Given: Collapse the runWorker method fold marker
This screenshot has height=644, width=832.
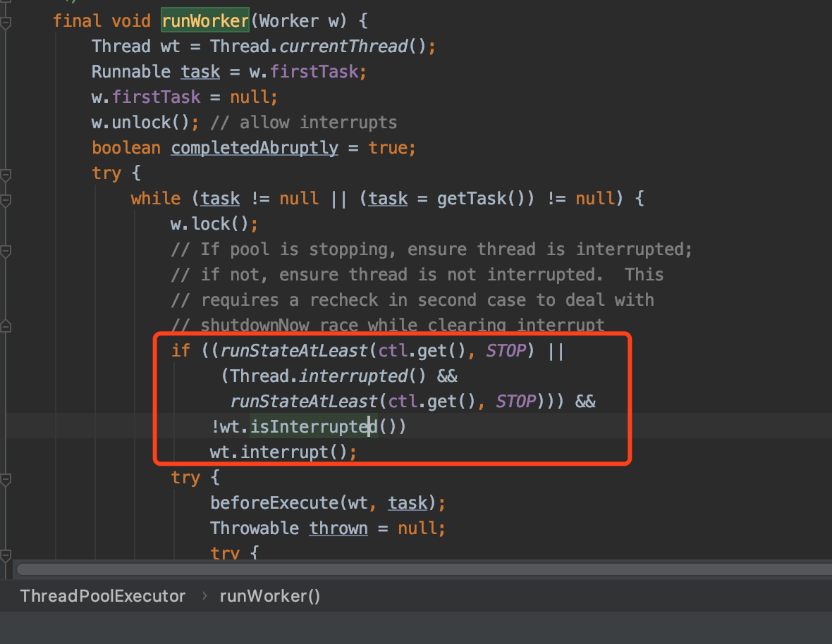Looking at the screenshot, I should (x=6, y=23).
